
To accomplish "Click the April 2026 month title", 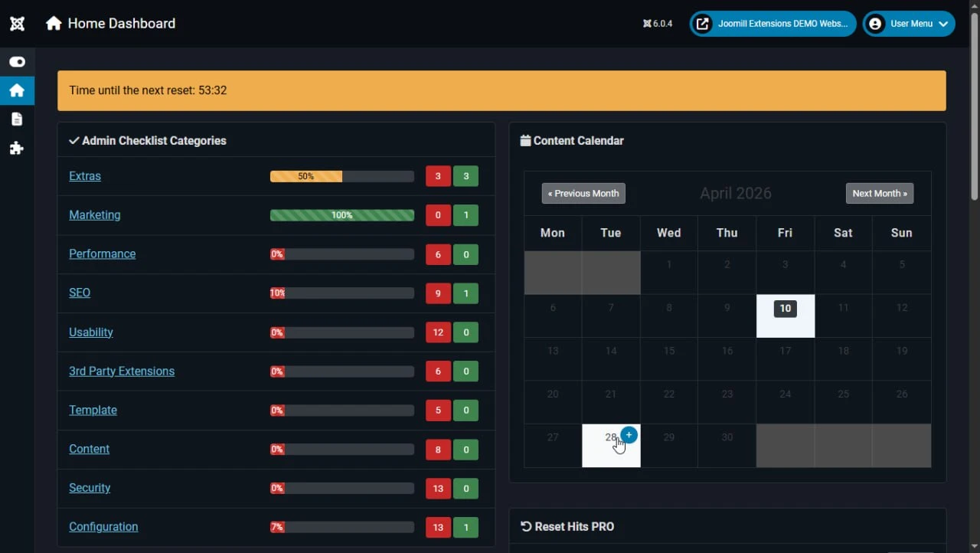I will click(736, 194).
